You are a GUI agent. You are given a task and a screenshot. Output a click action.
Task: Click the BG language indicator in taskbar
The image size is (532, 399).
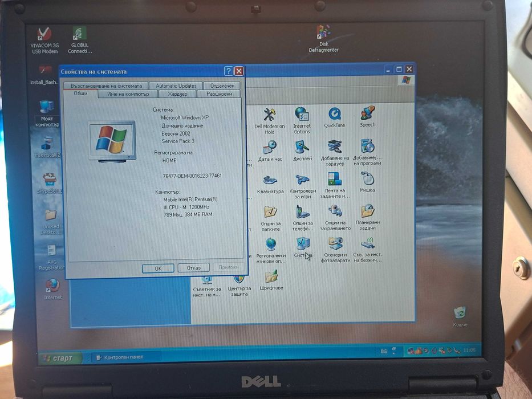(384, 351)
